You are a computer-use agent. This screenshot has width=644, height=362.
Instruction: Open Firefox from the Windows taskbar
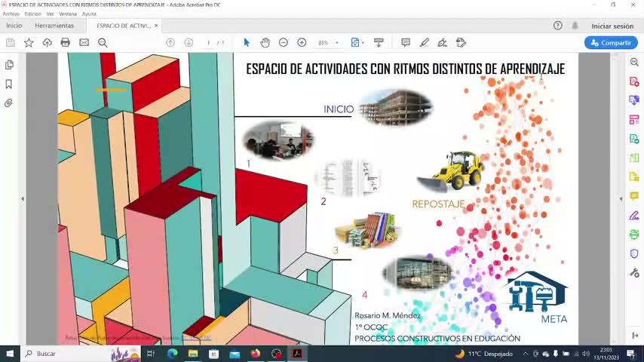(256, 354)
